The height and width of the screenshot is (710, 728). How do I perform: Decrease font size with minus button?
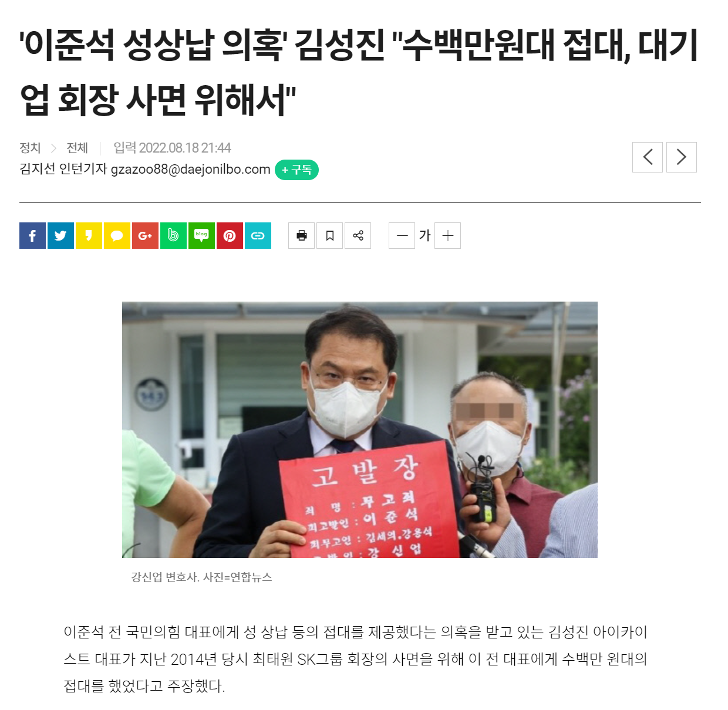tap(402, 236)
